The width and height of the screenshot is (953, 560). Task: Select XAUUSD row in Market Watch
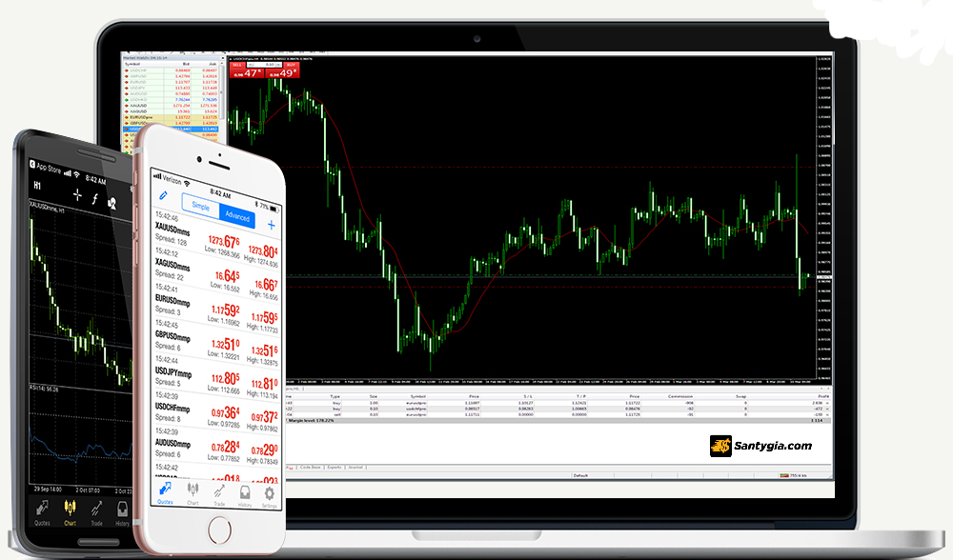[139, 105]
